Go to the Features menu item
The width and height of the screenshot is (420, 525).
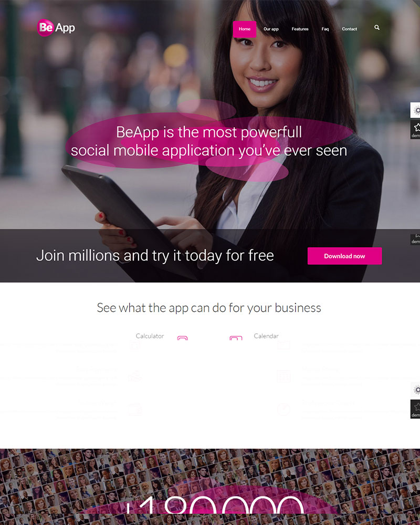[x=300, y=29]
